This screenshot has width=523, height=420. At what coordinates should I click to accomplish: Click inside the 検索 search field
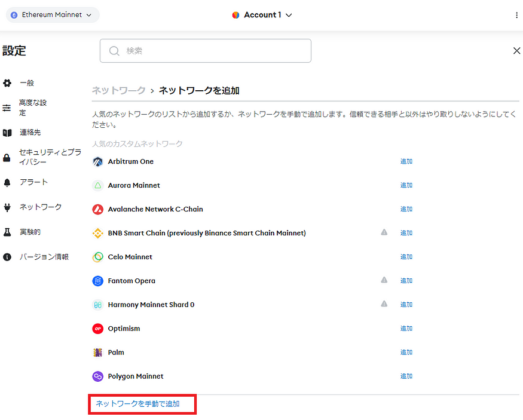click(206, 51)
